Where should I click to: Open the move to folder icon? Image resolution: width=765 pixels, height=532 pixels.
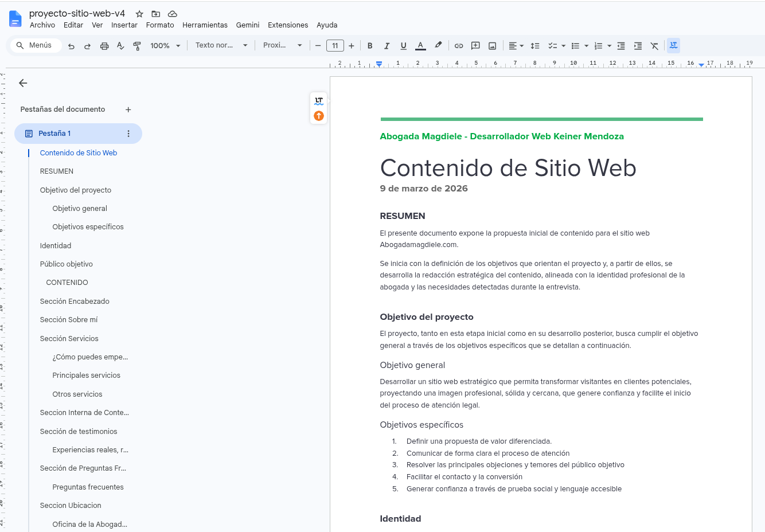(x=156, y=14)
